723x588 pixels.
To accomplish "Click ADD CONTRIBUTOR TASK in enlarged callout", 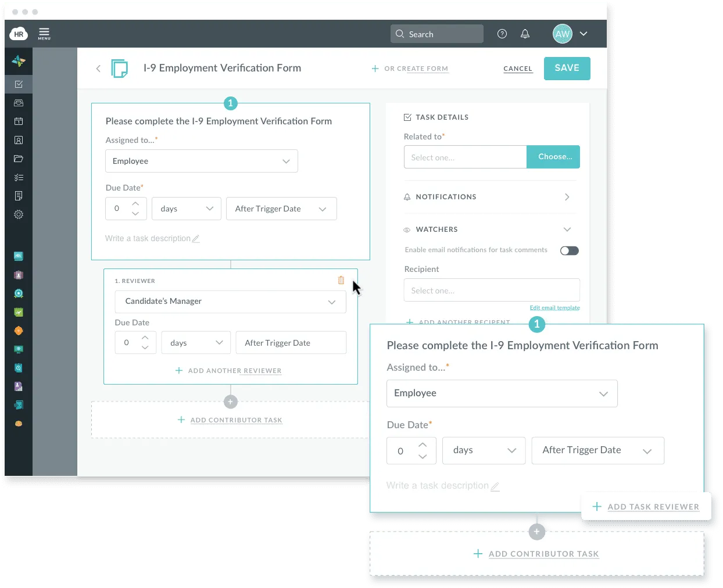I will tap(536, 554).
